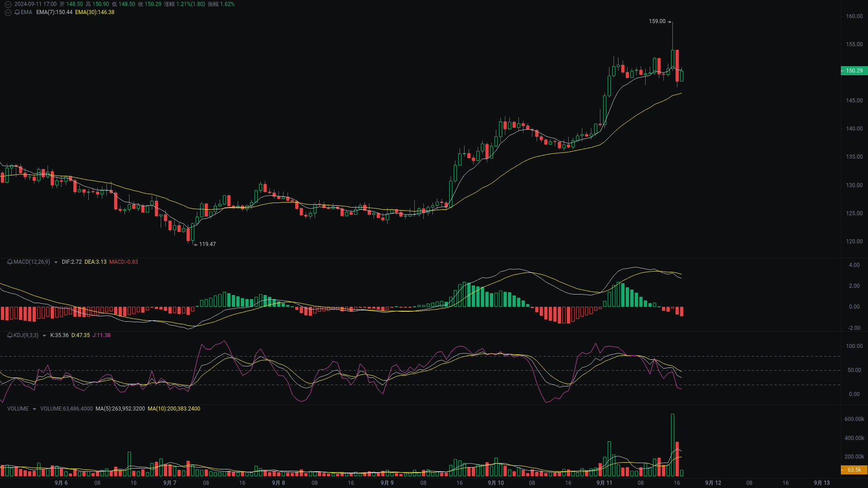868x488 pixels.
Task: Click the red MACD:-0.83 reading
Action: (x=124, y=262)
